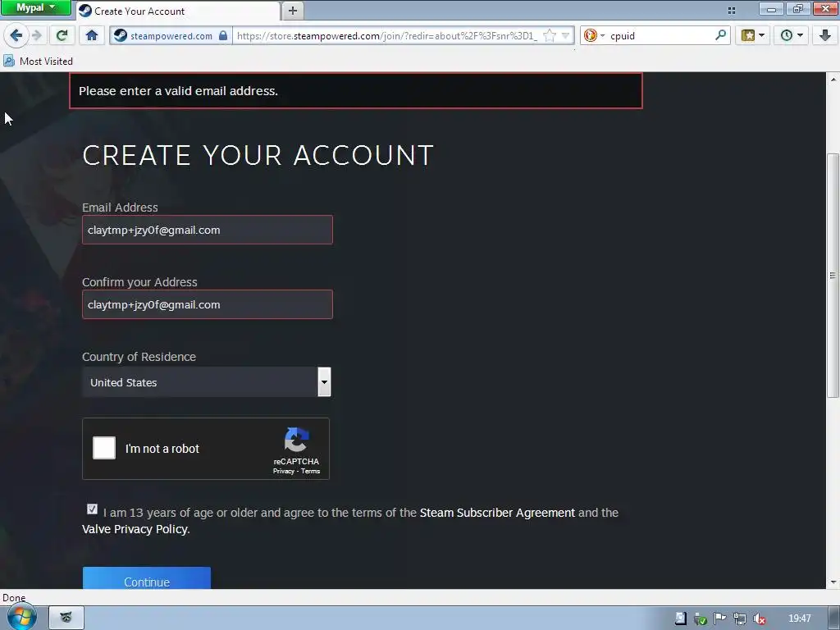The width and height of the screenshot is (840, 630).
Task: Click the Show desktop strip after the clock
Action: (x=835, y=619)
